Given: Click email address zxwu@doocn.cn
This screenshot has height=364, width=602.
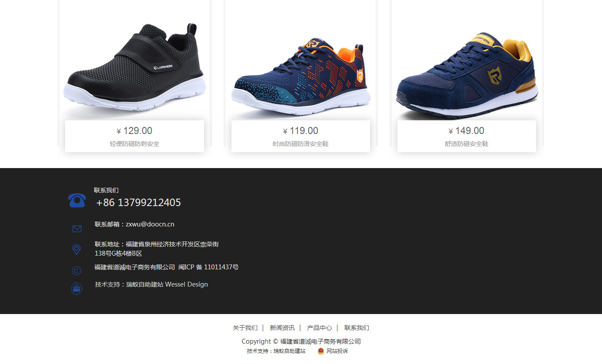Looking at the screenshot, I should tap(150, 224).
